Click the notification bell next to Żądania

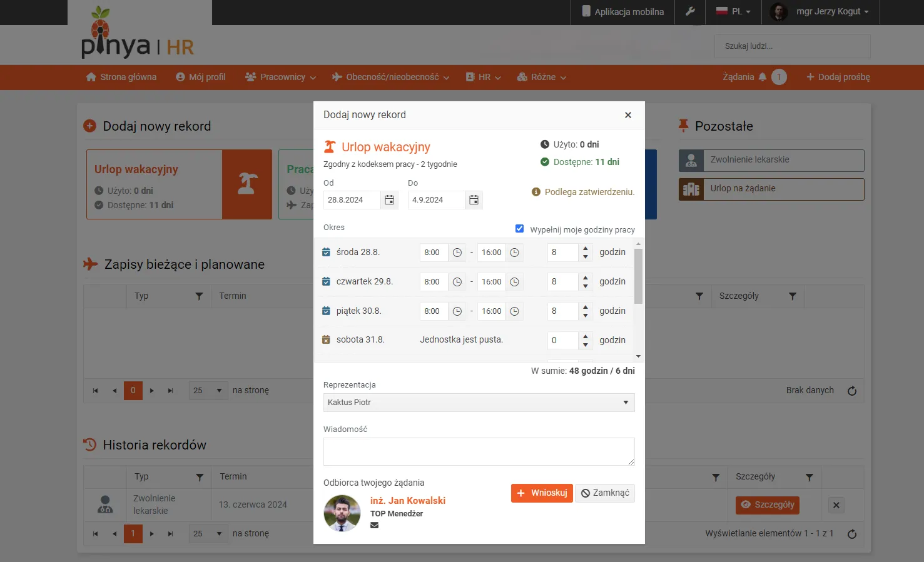[762, 77]
